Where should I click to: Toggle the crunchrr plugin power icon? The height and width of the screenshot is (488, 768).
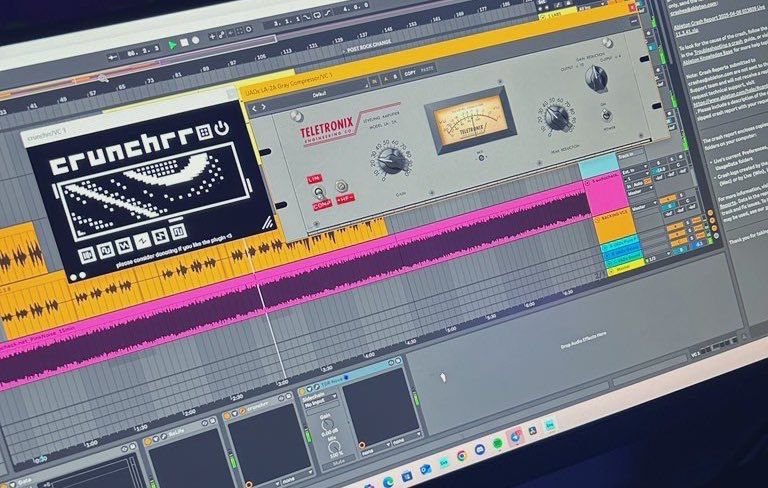coord(222,128)
